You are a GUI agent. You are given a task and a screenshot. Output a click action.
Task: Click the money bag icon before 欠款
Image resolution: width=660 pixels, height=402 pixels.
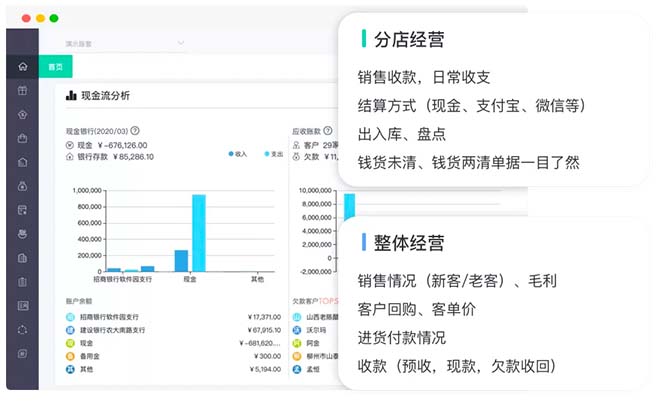point(296,157)
